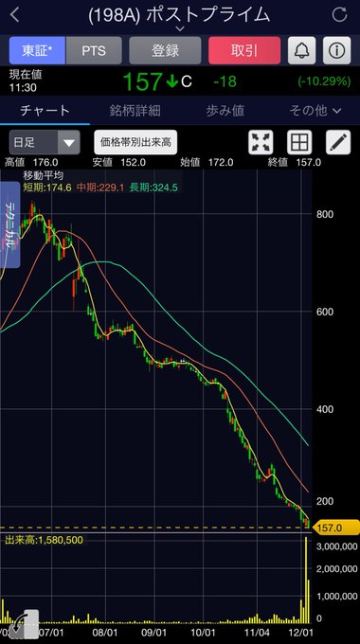
Task: Register stock with 登録 button
Action: (165, 50)
